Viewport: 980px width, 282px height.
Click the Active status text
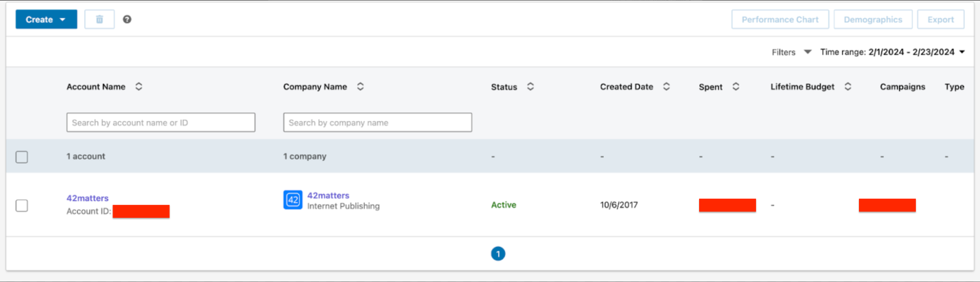click(503, 205)
